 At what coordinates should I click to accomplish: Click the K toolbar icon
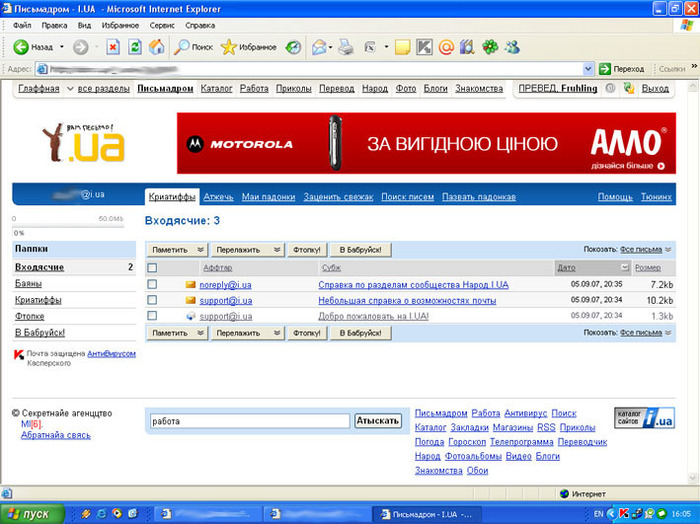pyautogui.click(x=424, y=47)
